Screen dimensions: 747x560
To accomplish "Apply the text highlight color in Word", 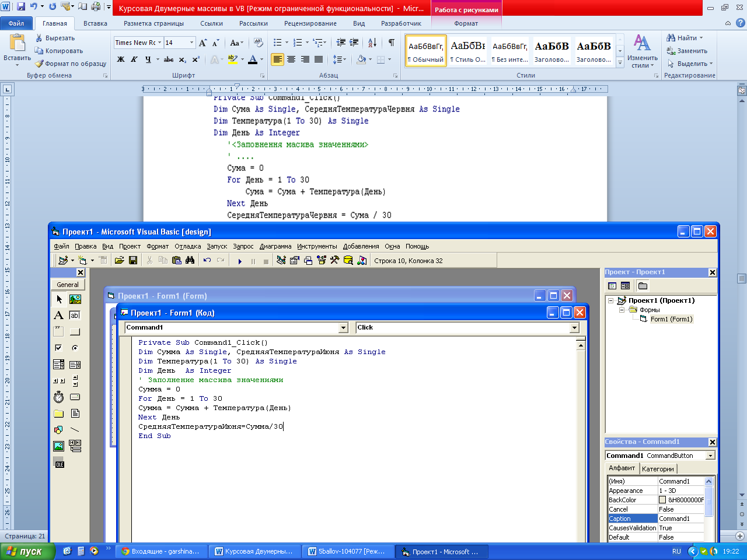I will (233, 60).
